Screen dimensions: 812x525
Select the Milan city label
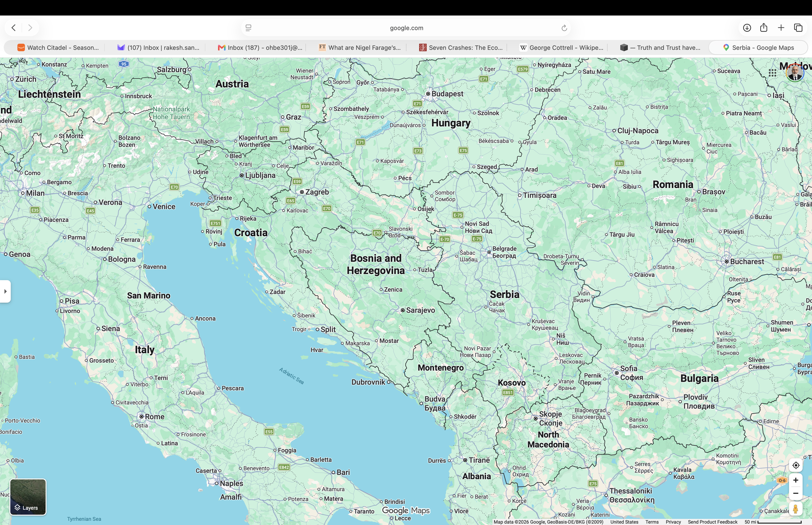pyautogui.click(x=35, y=193)
